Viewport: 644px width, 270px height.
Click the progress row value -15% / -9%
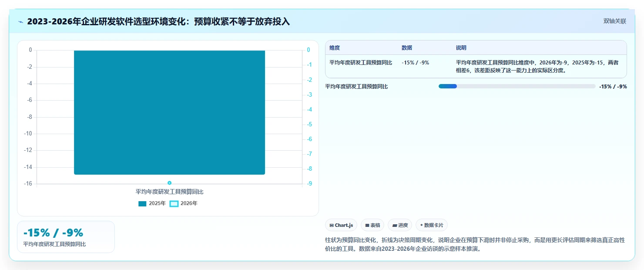pyautogui.click(x=613, y=86)
